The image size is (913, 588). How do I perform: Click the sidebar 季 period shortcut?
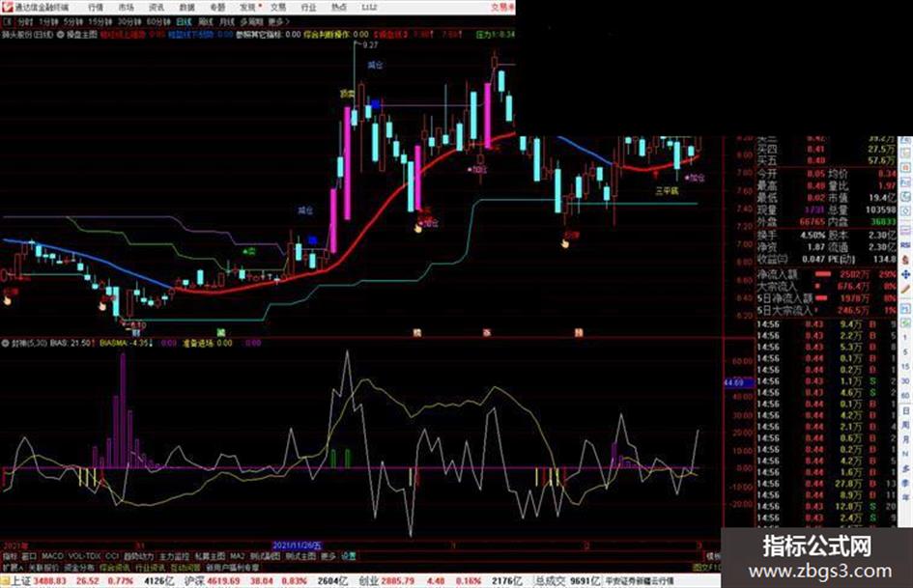[905, 483]
